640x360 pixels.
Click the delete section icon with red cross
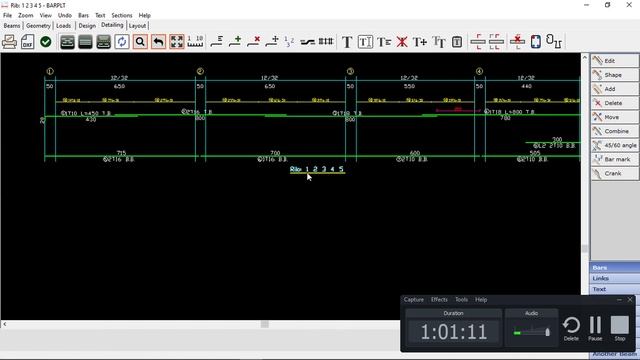517,42
